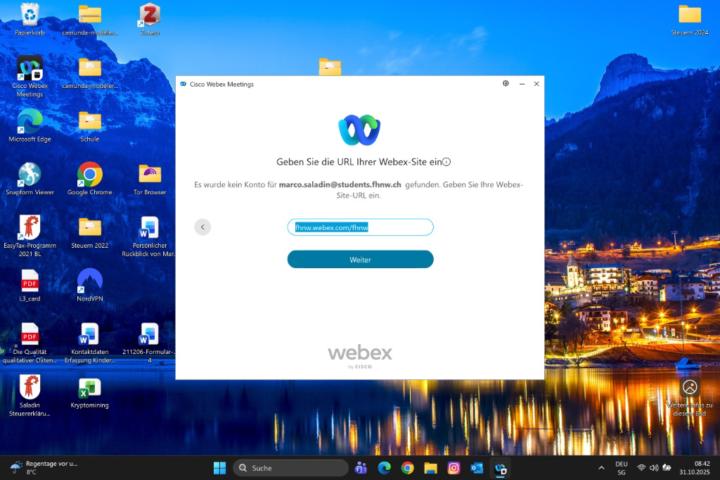Select the Schule folder on desktop
This screenshot has height=480, width=720.
90,125
